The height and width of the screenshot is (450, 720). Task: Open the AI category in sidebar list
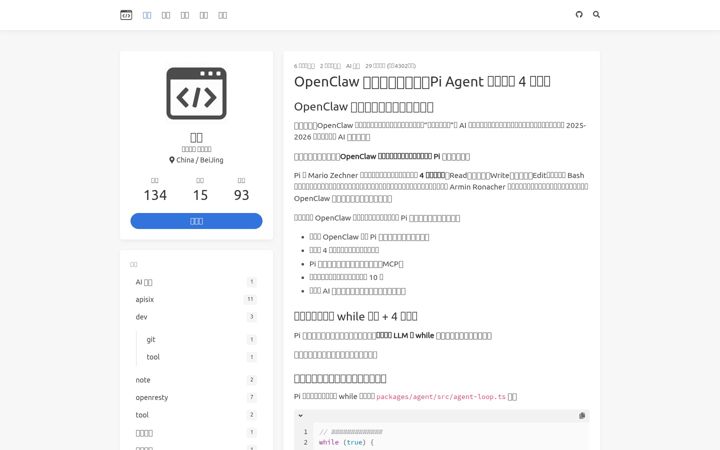coord(196,282)
